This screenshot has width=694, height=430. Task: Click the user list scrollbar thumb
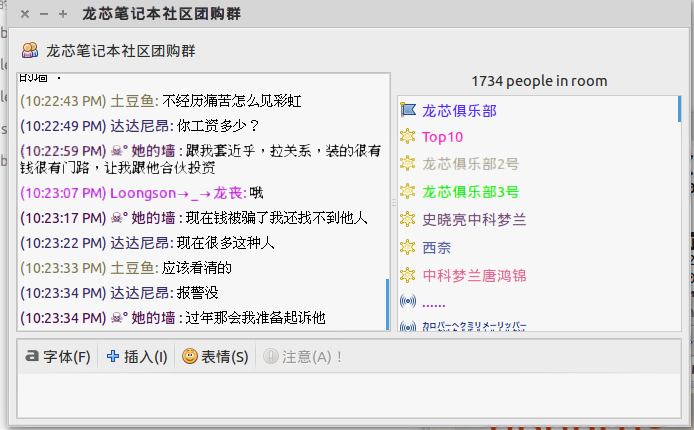679,109
